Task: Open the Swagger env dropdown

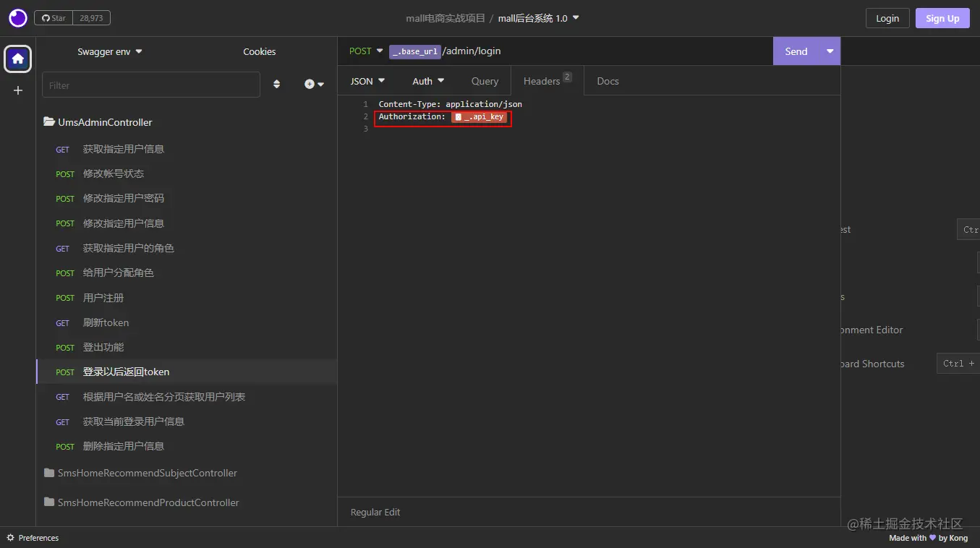Action: click(x=110, y=51)
